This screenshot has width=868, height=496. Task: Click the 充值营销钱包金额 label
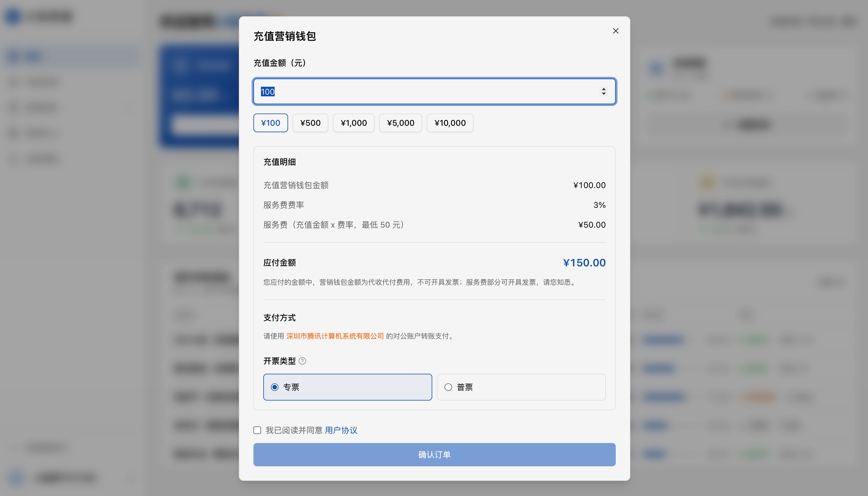pyautogui.click(x=296, y=185)
